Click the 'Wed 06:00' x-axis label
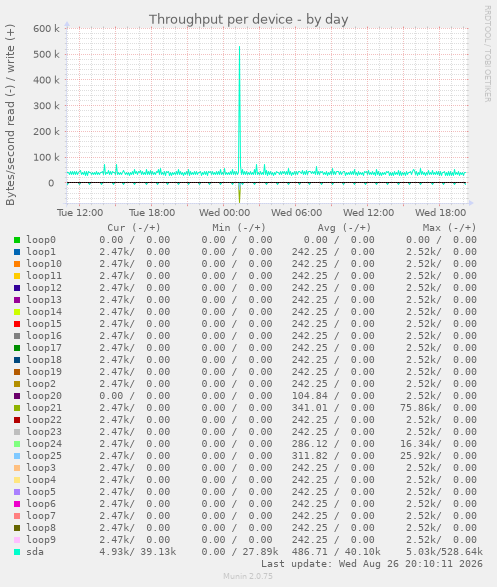This screenshot has width=497, height=587. [296, 213]
